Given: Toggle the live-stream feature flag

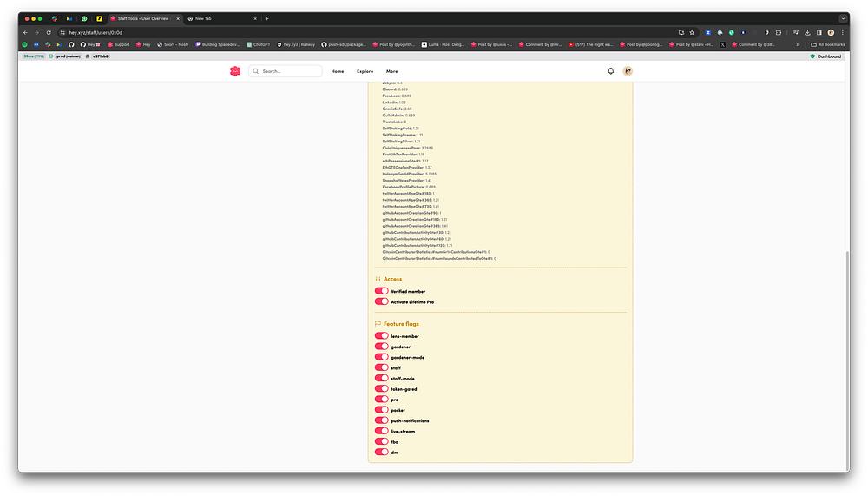Looking at the screenshot, I should pyautogui.click(x=381, y=431).
